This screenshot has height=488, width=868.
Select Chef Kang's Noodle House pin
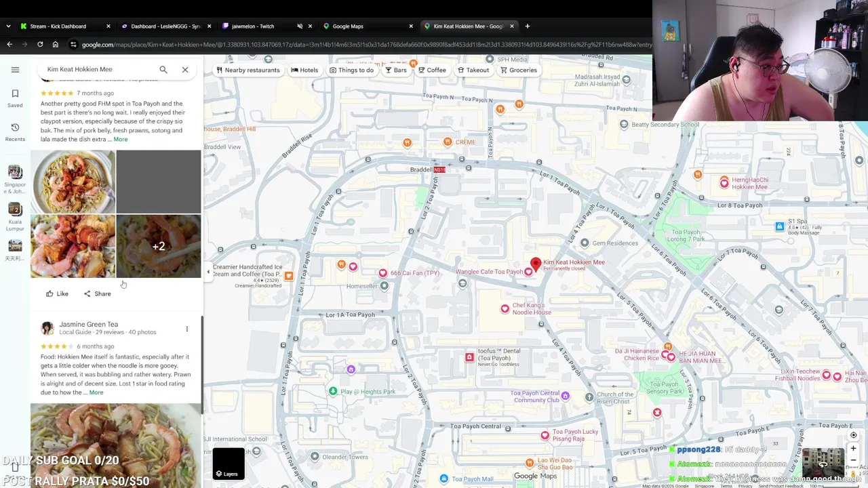505,309
